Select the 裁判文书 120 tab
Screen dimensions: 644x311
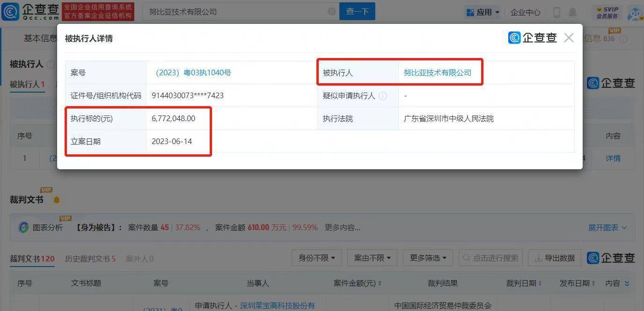(32, 259)
